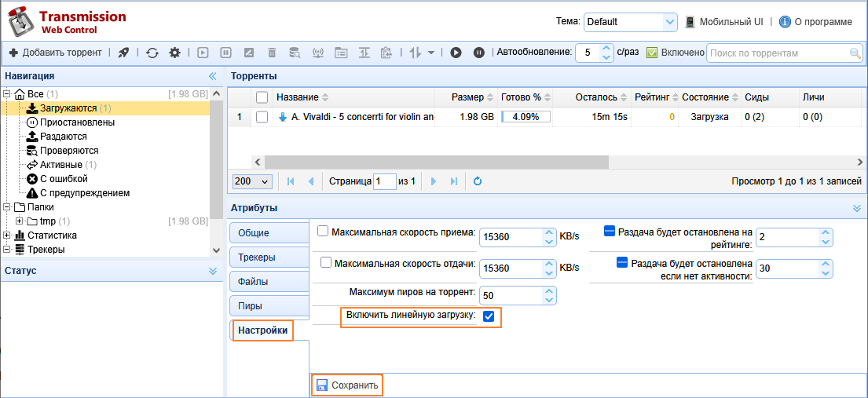Tick the Vivaldi torrent row checkbox
This screenshot has height=398, width=868.
tap(262, 117)
